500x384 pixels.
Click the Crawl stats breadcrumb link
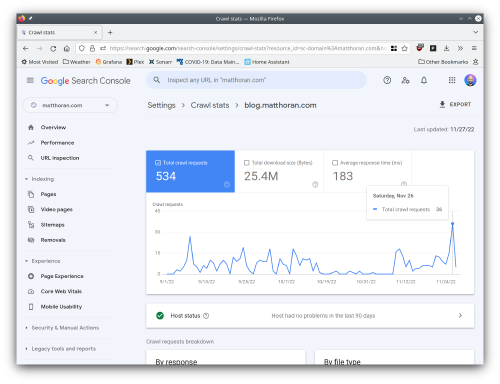[210, 105]
